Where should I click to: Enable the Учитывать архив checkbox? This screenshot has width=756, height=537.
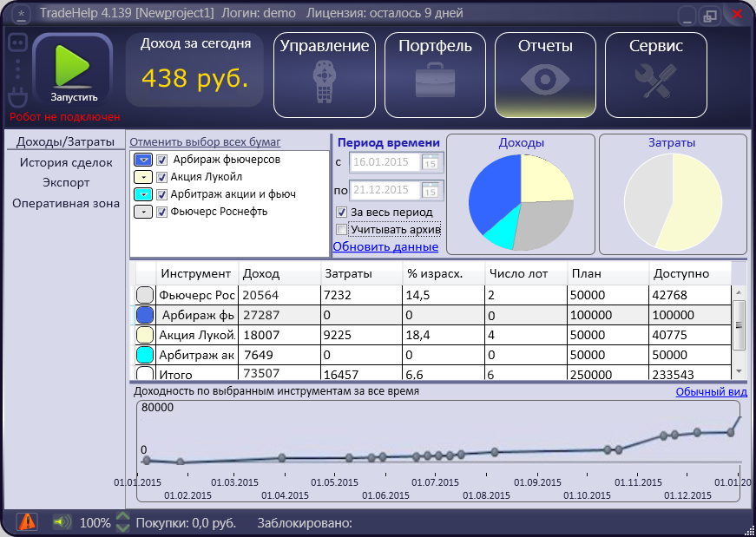point(342,230)
